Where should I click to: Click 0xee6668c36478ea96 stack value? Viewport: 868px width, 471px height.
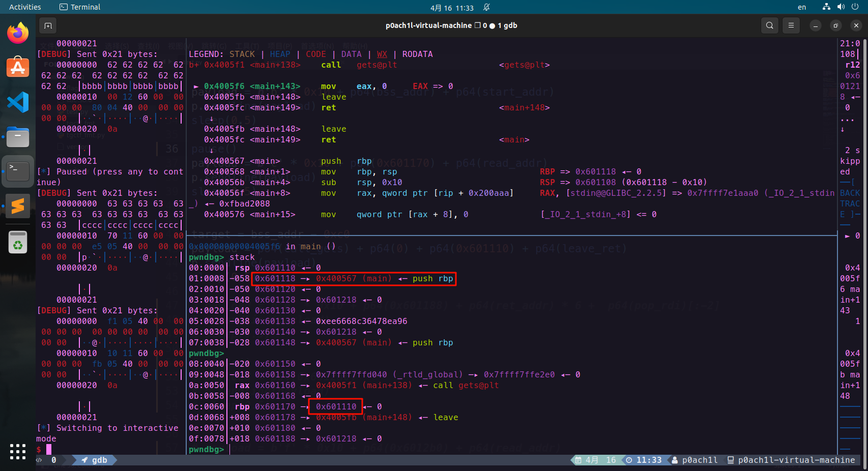pos(361,321)
